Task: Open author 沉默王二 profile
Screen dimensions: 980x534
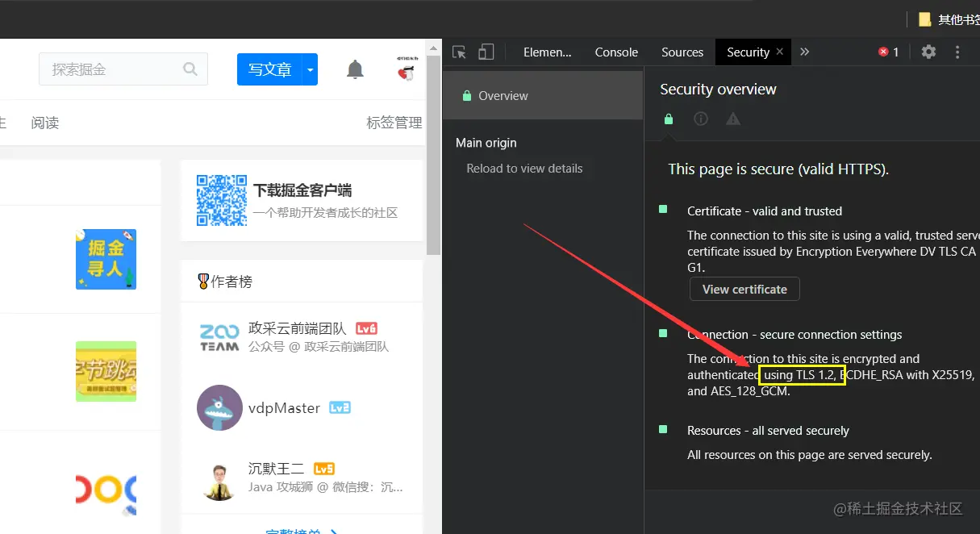Action: click(277, 469)
